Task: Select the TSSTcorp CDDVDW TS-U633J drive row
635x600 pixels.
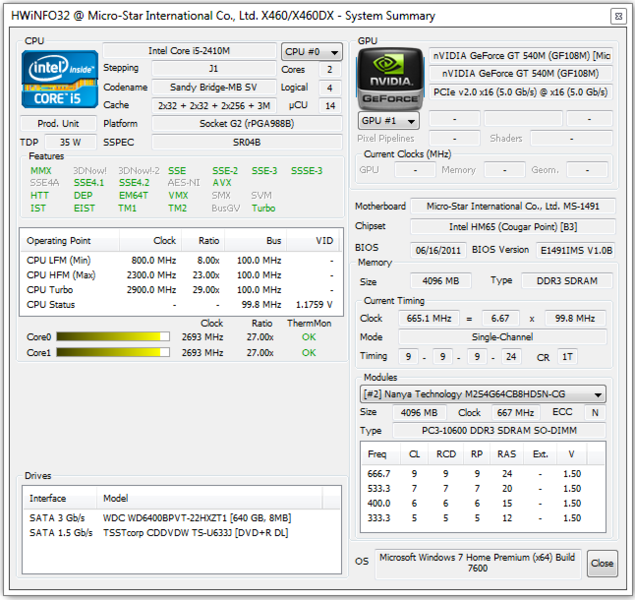Action: click(181, 533)
